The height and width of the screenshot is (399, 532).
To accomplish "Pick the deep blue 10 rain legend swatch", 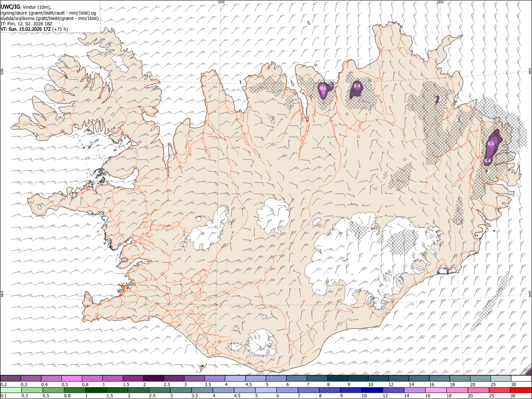I will click(x=372, y=390).
